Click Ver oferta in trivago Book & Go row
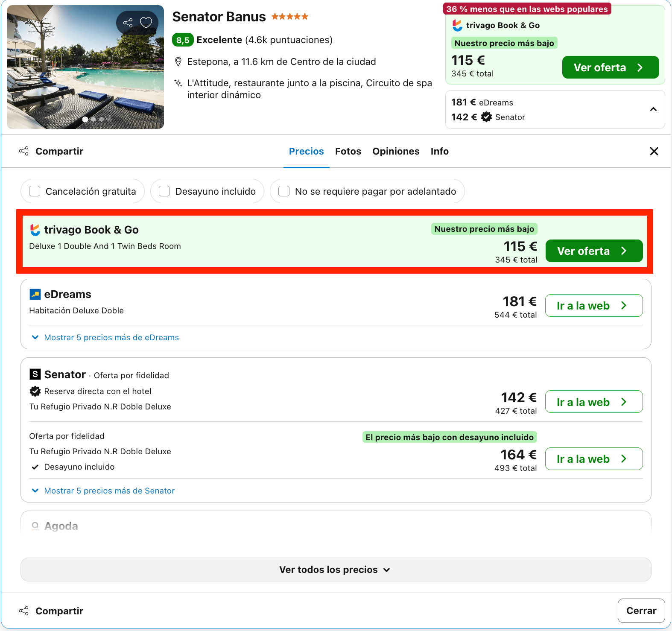This screenshot has width=672, height=631. coord(594,251)
